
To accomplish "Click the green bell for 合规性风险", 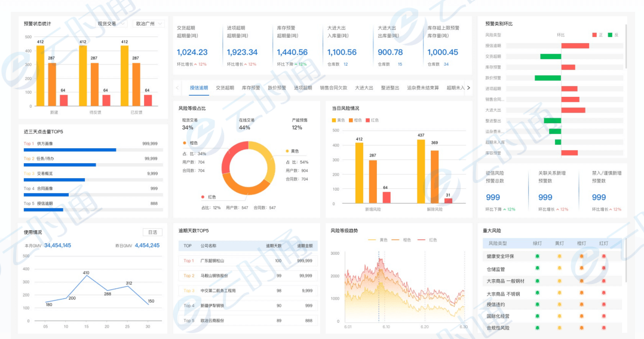I will [x=537, y=328].
